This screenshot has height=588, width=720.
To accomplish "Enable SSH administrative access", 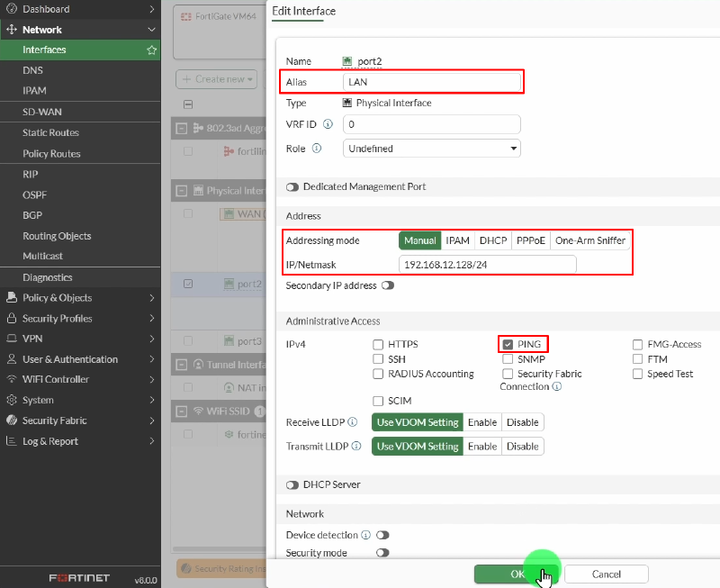I will (378, 358).
